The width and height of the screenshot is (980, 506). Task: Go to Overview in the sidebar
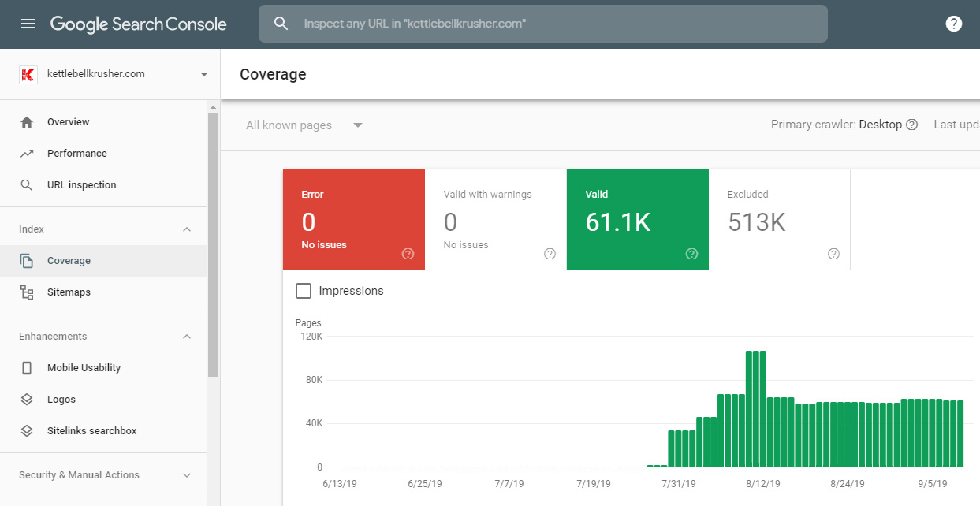[x=103, y=122]
